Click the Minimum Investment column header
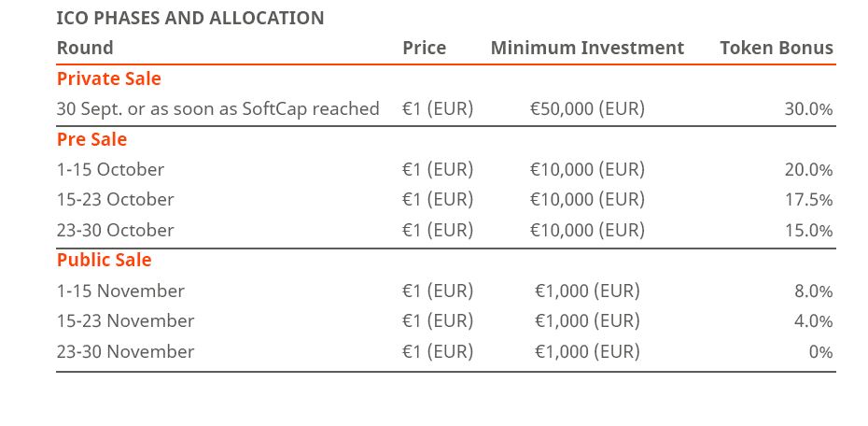This screenshot has width=868, height=426. (587, 48)
